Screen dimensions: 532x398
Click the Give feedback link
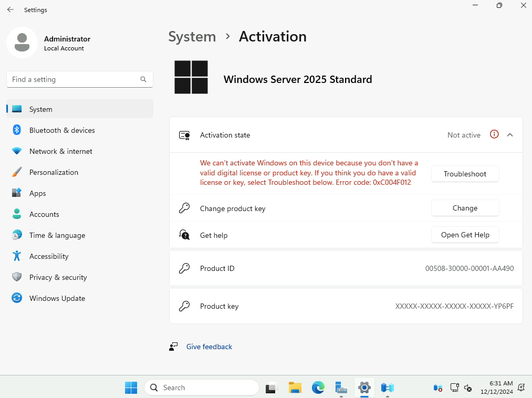[x=209, y=347]
